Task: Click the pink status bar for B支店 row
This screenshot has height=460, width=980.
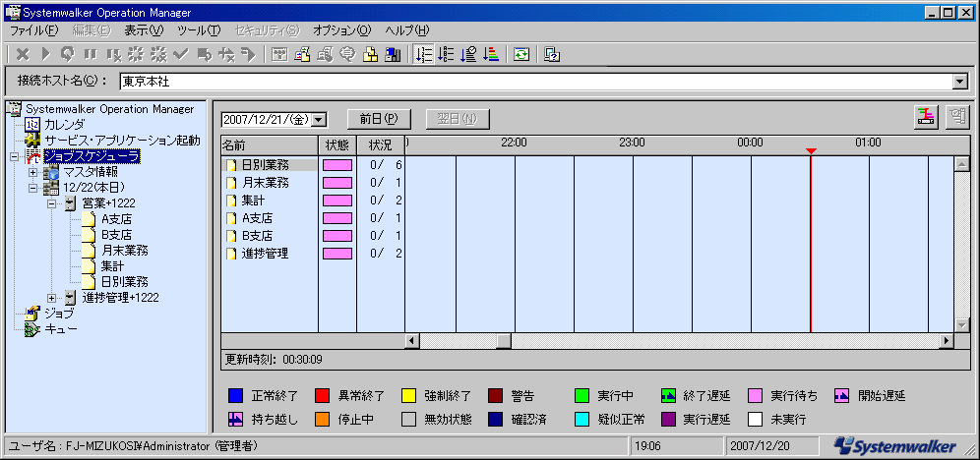Action: click(x=337, y=236)
